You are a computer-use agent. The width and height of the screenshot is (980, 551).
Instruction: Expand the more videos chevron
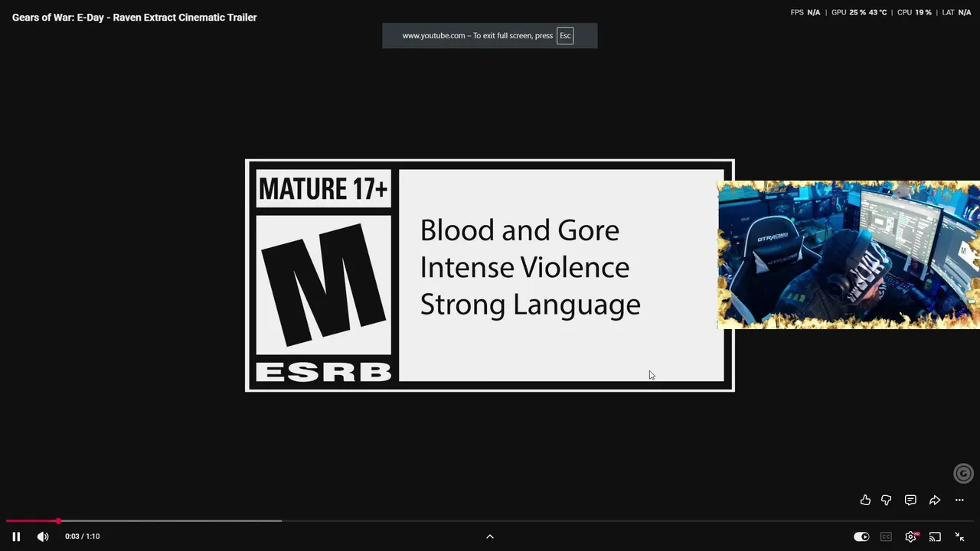pos(490,536)
